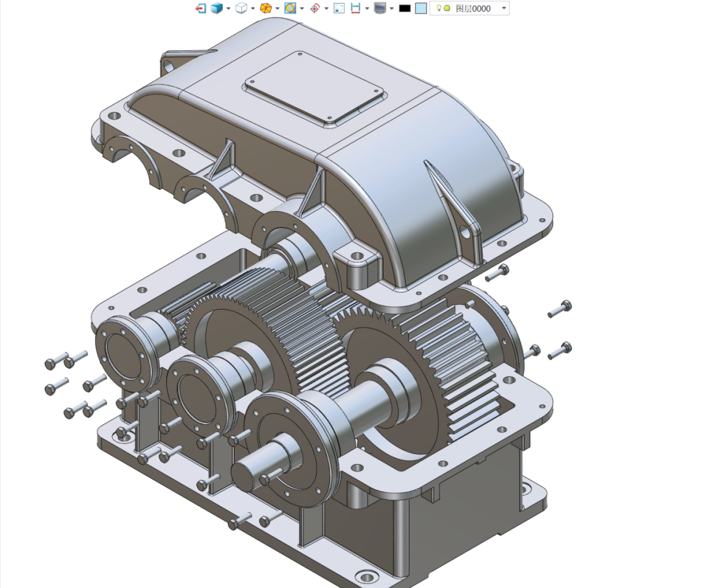Click the square zoom-window icon

coord(339,8)
